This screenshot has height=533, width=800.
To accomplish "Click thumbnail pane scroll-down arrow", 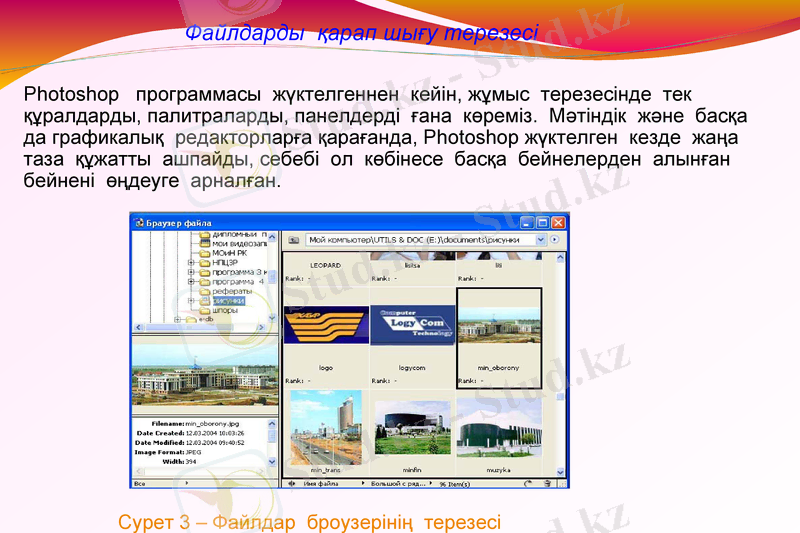I will 560,472.
